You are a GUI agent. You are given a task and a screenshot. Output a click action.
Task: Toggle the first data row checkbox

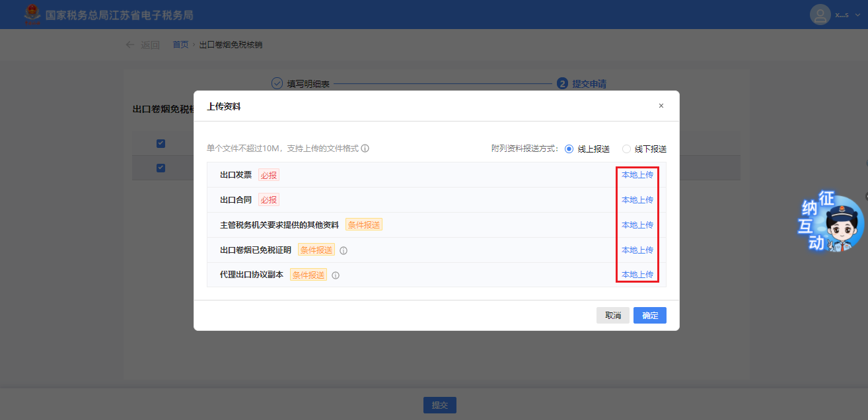pos(161,168)
